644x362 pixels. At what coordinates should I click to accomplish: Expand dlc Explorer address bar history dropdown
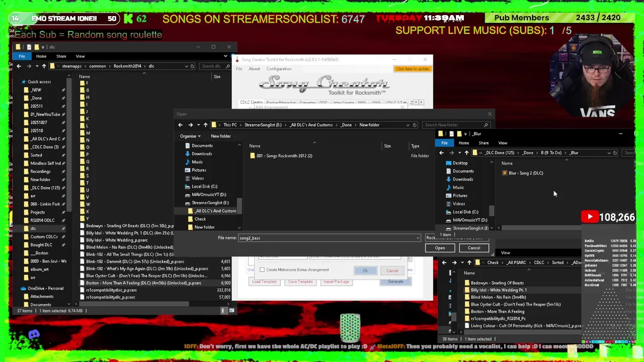(186, 66)
